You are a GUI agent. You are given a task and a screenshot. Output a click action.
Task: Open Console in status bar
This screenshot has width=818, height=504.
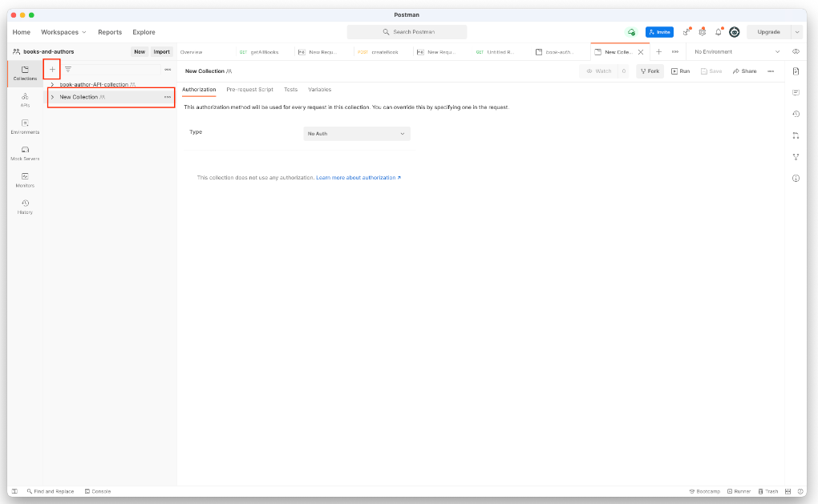coord(98,491)
